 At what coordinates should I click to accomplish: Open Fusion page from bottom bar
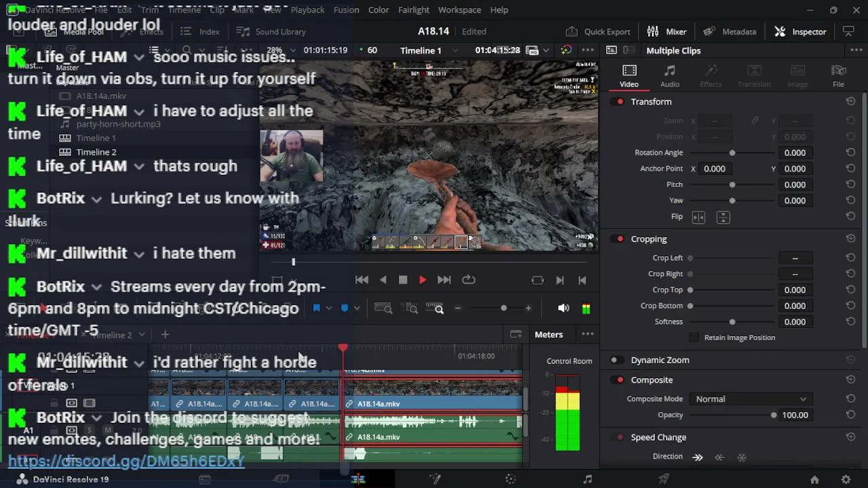(435, 479)
